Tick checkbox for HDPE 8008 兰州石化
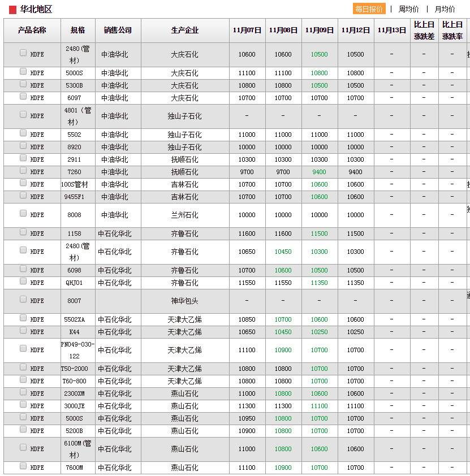This screenshot has height=476, width=470. coord(23,213)
